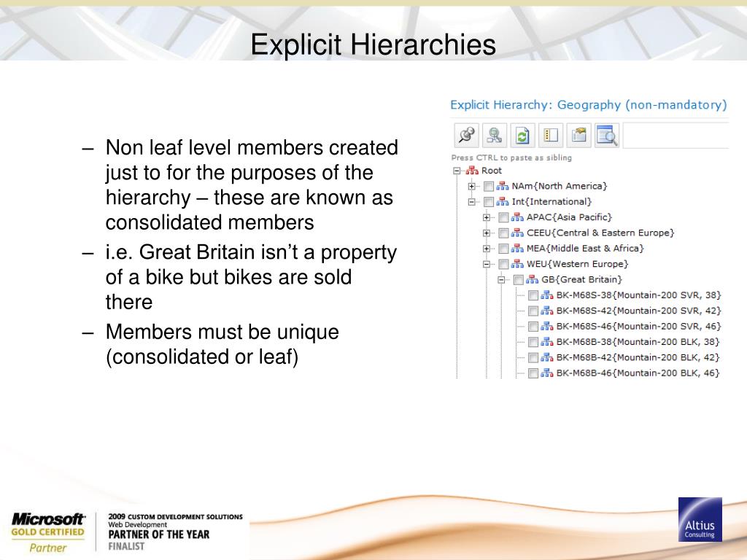Click the BK-M68S-38 leaf member icon
The height and width of the screenshot is (560, 747).
[x=547, y=295]
